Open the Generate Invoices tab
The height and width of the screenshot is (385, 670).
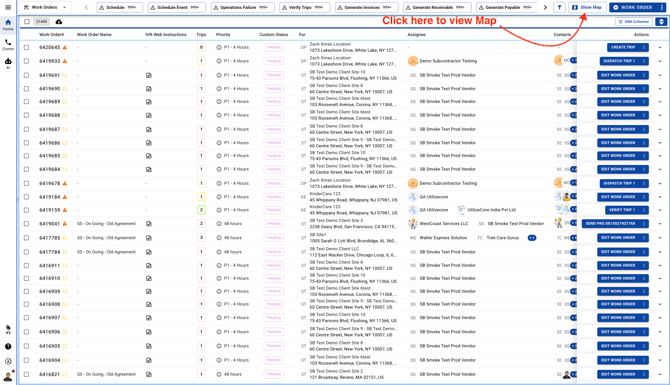point(367,7)
